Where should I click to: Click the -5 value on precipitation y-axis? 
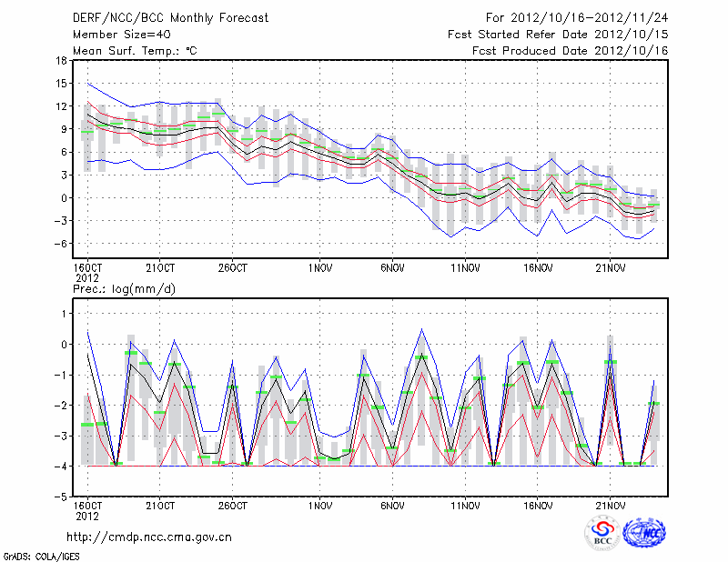click(x=58, y=497)
